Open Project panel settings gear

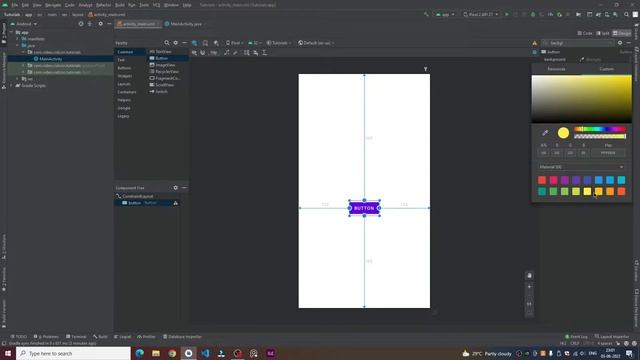100,24
